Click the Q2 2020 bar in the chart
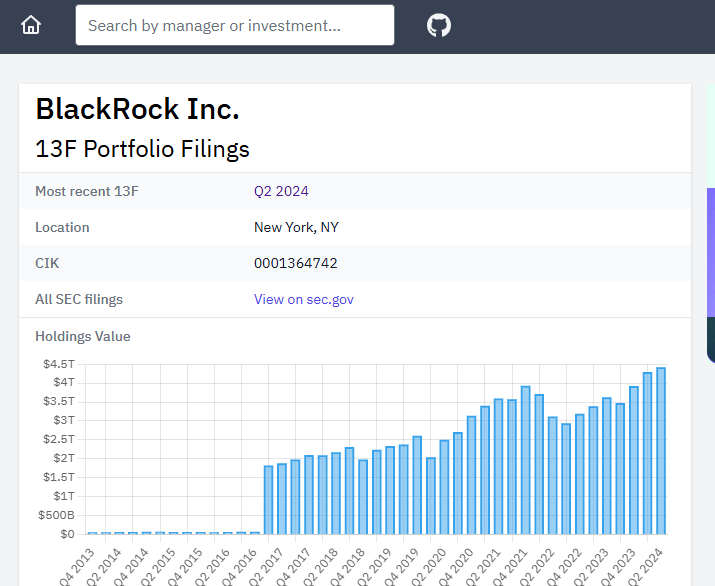Screen dimensions: 715x586 click(x=444, y=487)
